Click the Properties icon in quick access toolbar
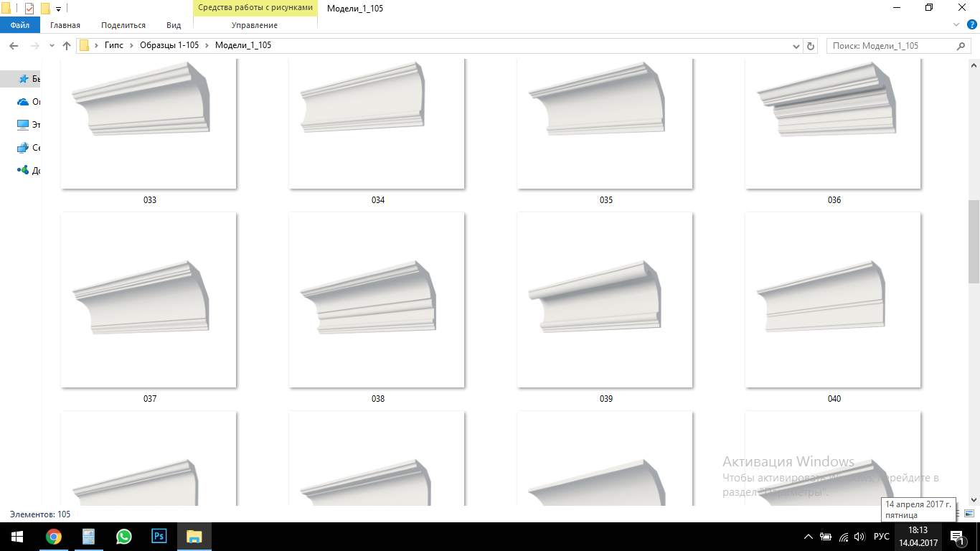Viewport: 980px width, 551px height. (x=29, y=9)
